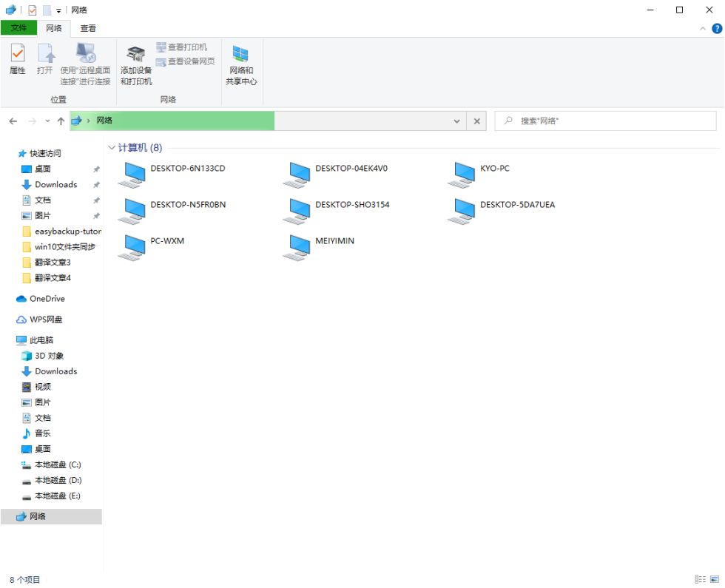Open the File (文件) ribbon tab
The height and width of the screenshot is (588, 725).
pos(18,28)
